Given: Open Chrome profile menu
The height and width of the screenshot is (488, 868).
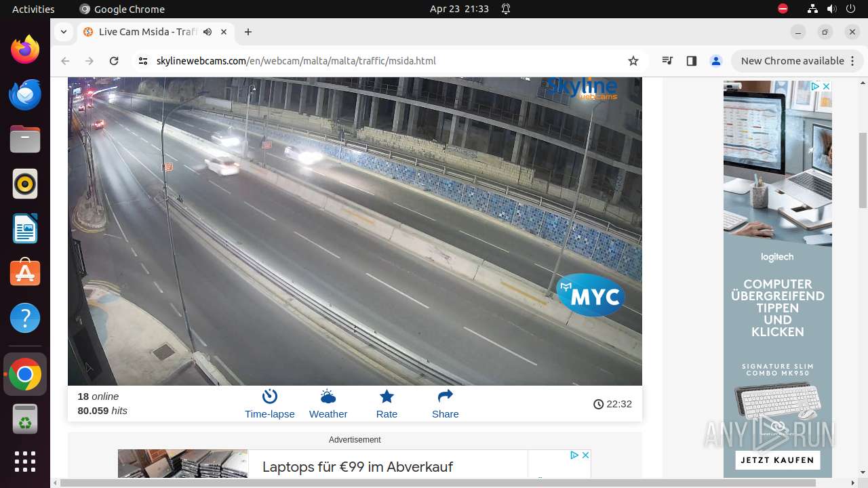Looking at the screenshot, I should click(715, 61).
